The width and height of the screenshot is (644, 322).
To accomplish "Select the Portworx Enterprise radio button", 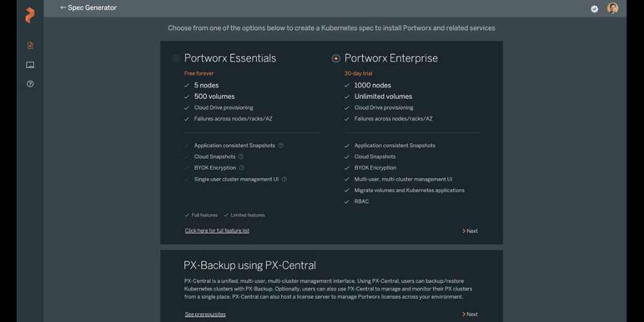I will [336, 58].
